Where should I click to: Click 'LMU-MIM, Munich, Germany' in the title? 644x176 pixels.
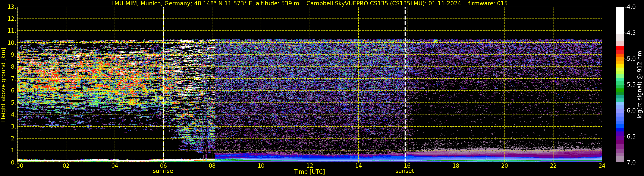pos(151,3)
